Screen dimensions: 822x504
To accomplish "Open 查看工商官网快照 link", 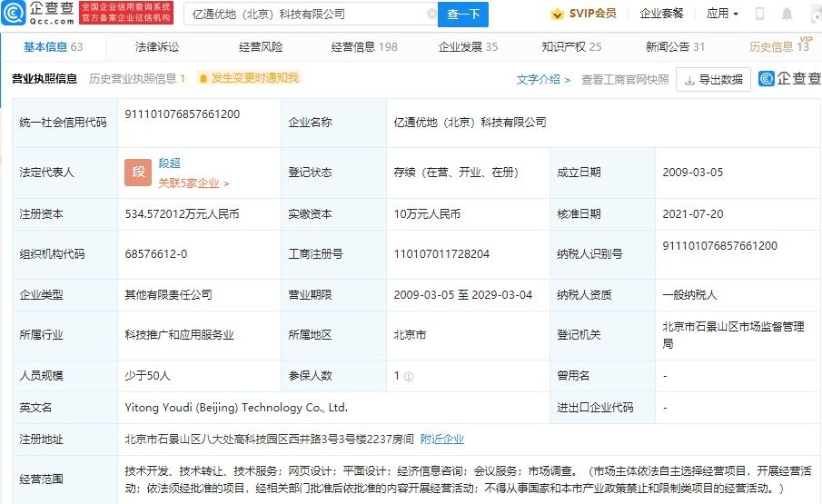I will (x=625, y=79).
